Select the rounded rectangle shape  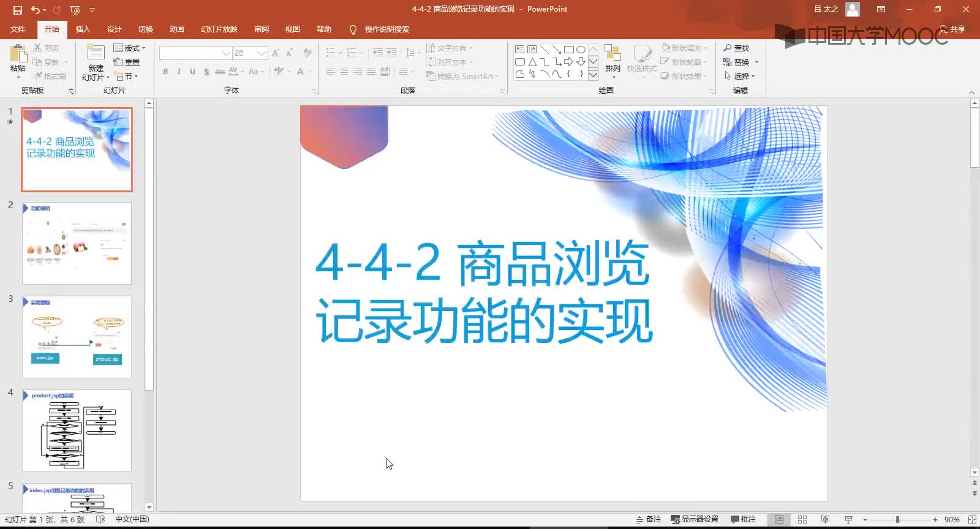(x=519, y=62)
